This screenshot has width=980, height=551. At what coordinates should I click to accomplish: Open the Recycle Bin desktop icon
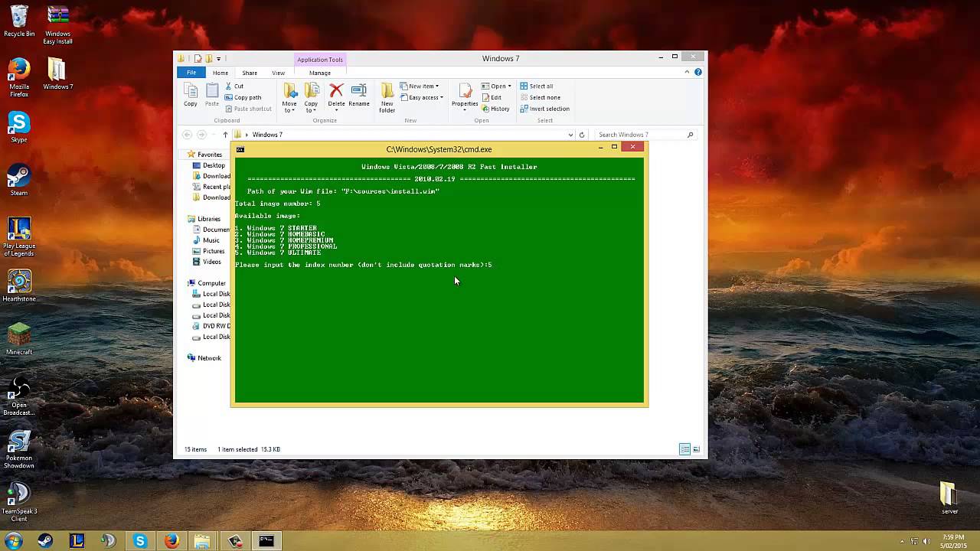pos(19,21)
